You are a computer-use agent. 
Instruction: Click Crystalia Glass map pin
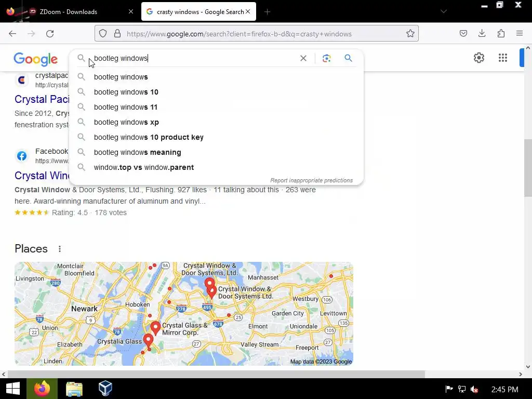[x=148, y=340]
